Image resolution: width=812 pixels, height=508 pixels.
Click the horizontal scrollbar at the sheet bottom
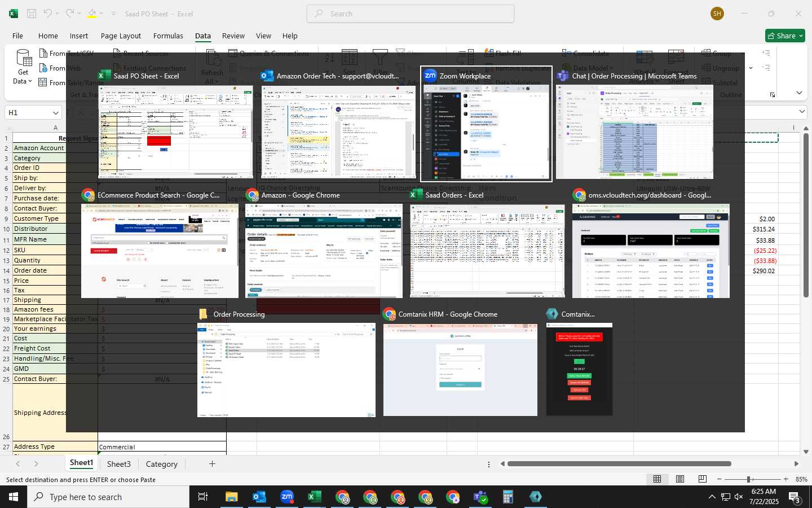[619, 464]
